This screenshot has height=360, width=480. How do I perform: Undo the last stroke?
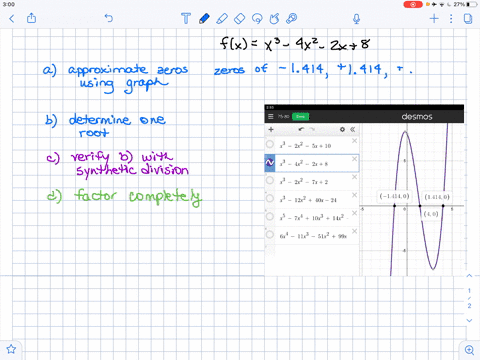pos(109,18)
